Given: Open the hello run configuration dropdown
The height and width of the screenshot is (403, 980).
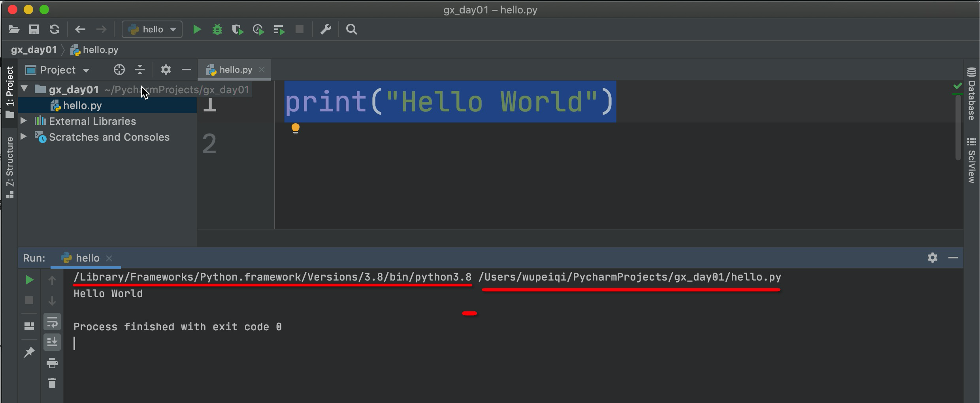Looking at the screenshot, I should click(x=152, y=29).
